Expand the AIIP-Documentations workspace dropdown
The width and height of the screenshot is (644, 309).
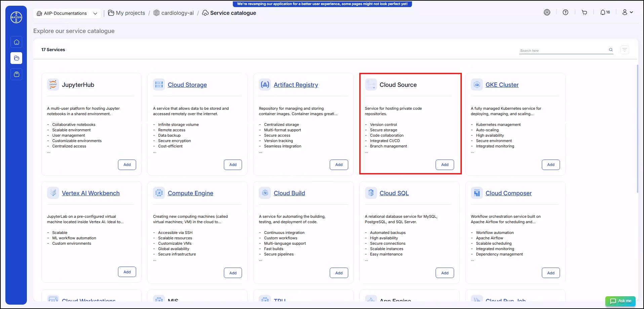pyautogui.click(x=67, y=13)
